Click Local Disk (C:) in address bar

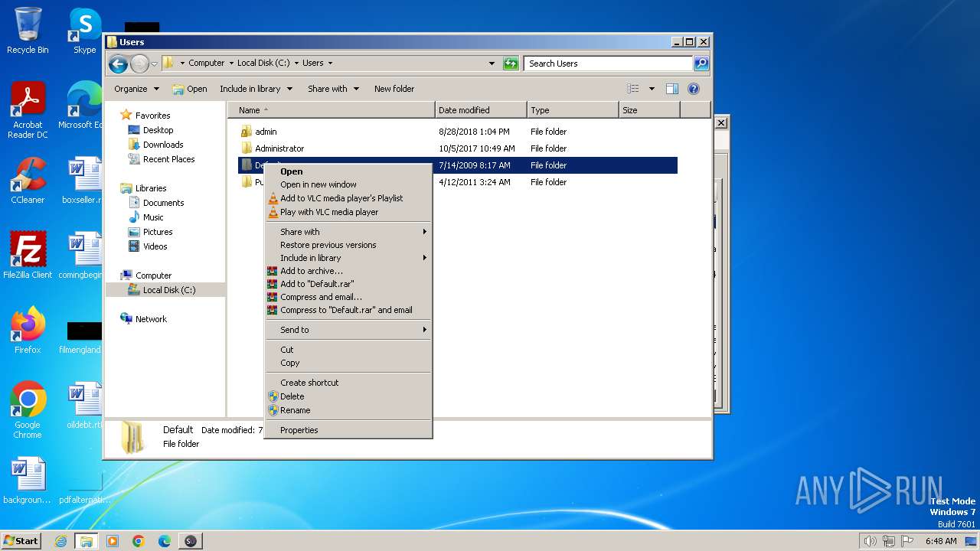tap(263, 64)
